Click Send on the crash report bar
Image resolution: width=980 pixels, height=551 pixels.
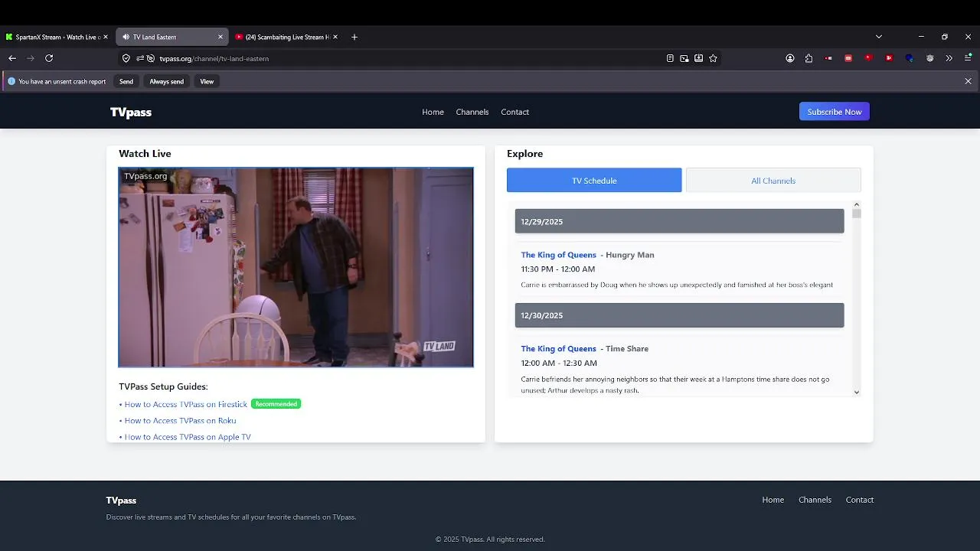(126, 81)
